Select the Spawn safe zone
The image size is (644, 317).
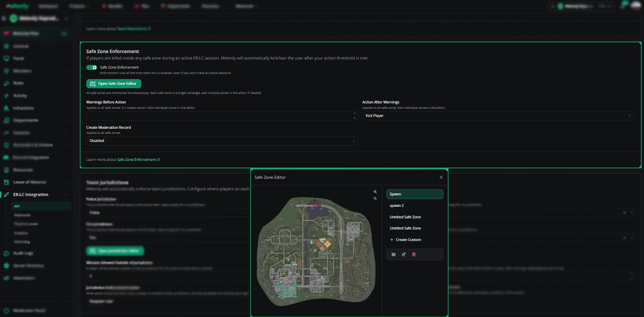415,194
